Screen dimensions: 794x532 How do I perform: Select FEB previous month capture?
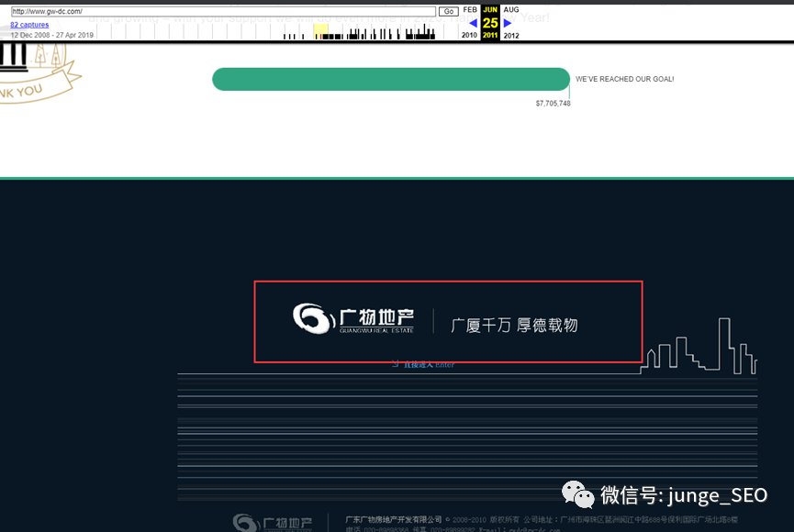click(470, 9)
